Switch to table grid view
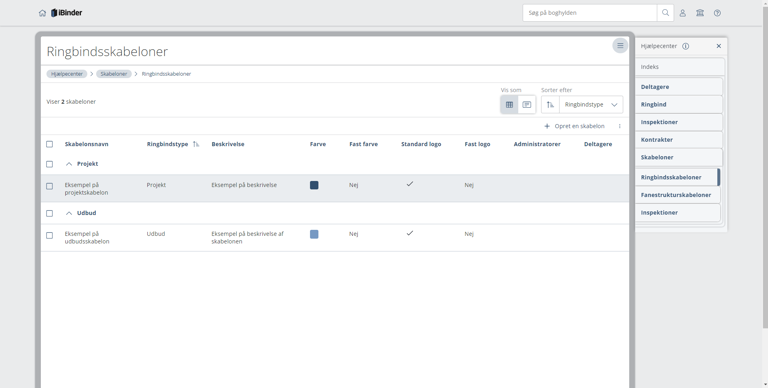The width and height of the screenshot is (768, 388). coord(509,105)
